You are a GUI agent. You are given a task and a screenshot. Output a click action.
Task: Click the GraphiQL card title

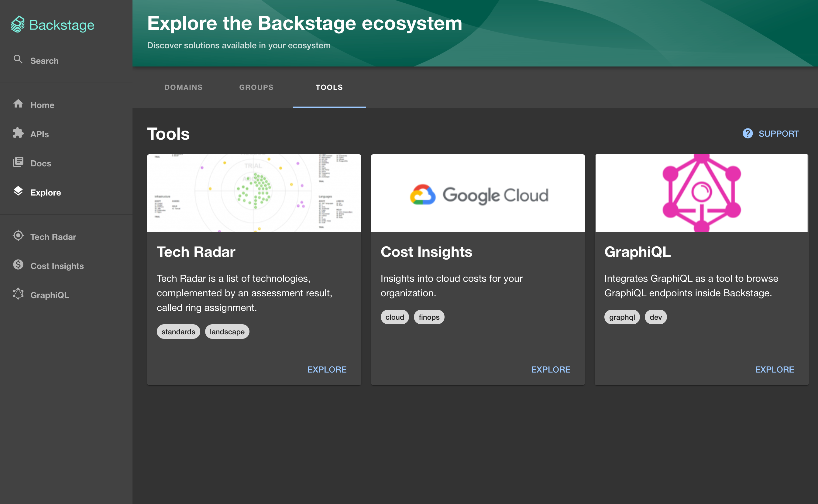pyautogui.click(x=638, y=252)
